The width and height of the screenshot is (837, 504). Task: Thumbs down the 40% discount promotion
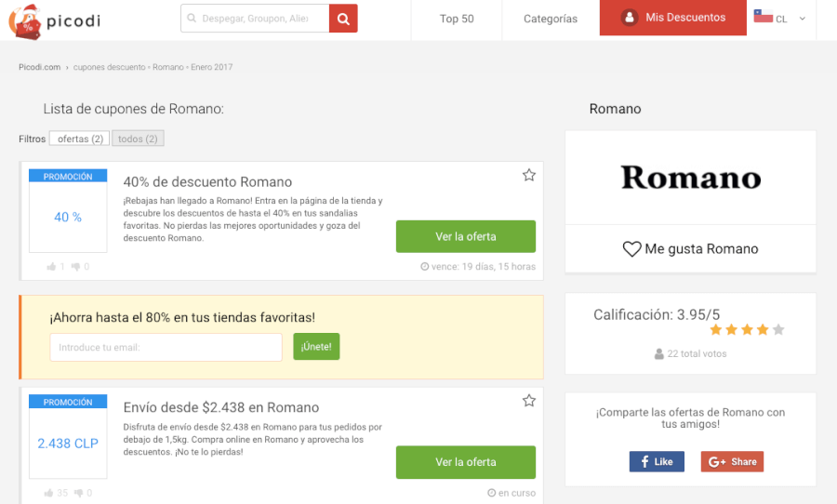76,267
